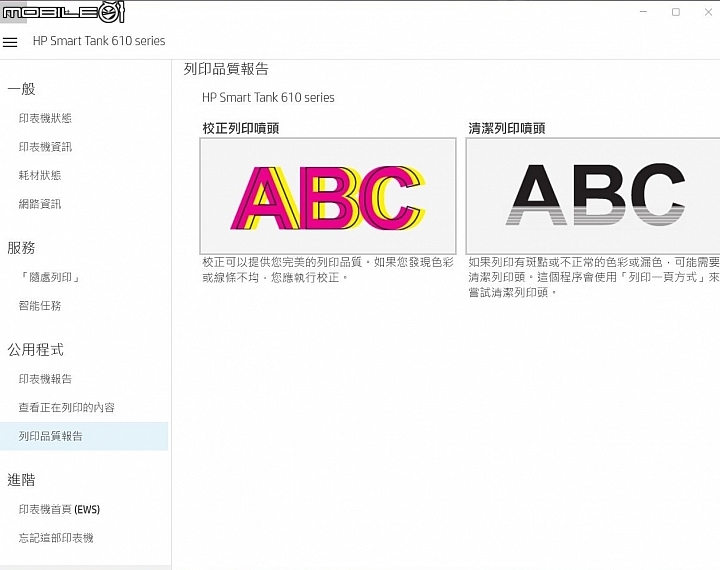Select 列印品質報告 highlighted item
Image resolution: width=720 pixels, height=570 pixels.
tap(84, 436)
